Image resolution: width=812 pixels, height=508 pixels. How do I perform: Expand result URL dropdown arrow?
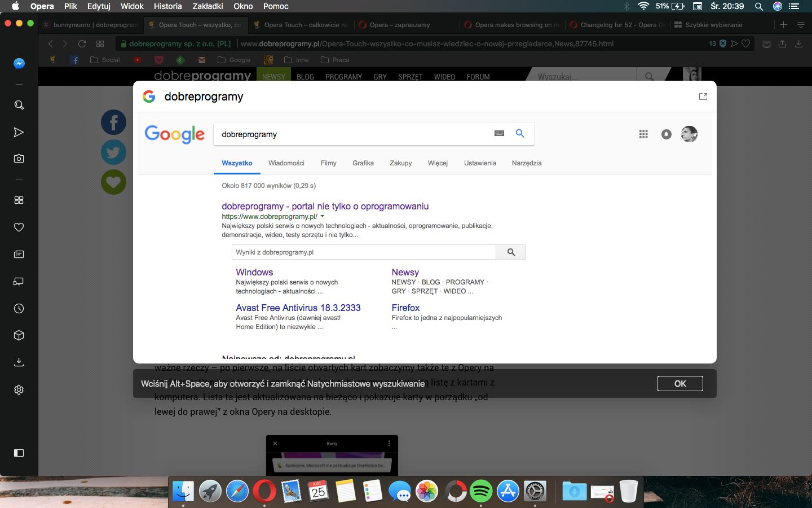tap(323, 216)
